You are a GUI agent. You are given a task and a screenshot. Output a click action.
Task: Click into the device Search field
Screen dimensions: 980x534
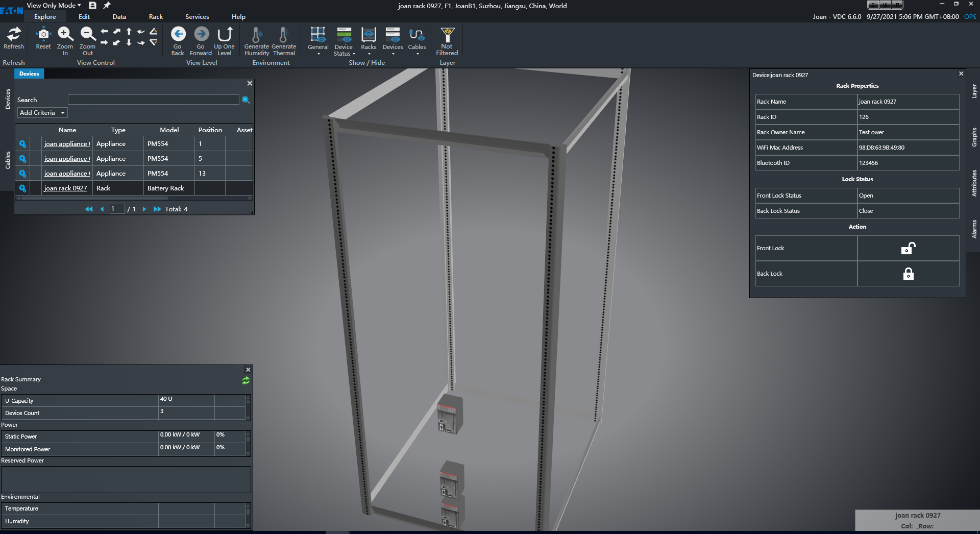click(153, 100)
